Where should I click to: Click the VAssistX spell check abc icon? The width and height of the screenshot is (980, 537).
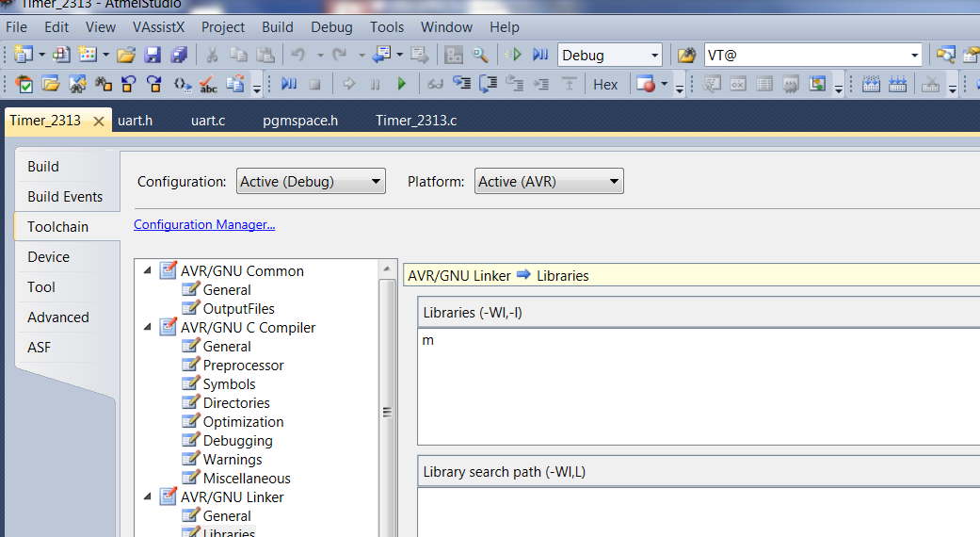pyautogui.click(x=208, y=84)
